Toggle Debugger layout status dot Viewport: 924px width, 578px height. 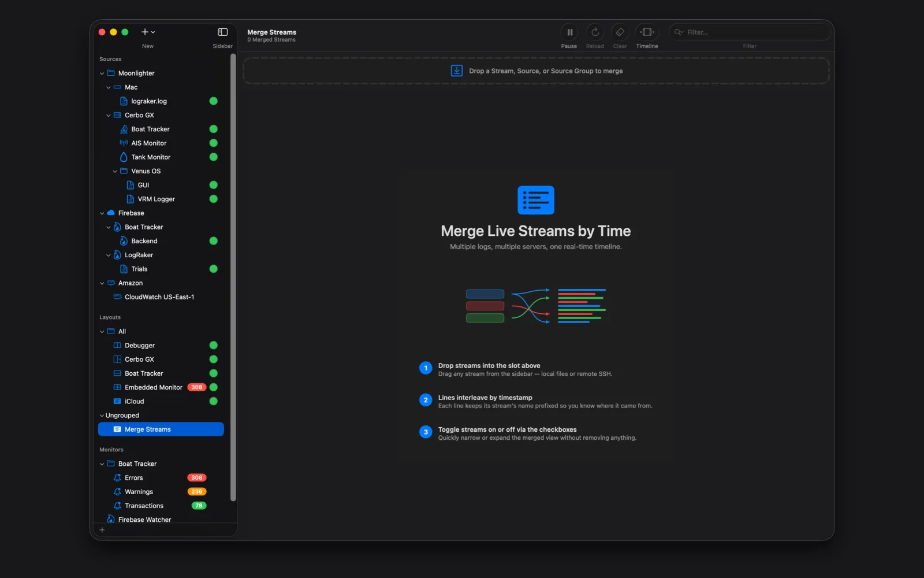pos(213,345)
